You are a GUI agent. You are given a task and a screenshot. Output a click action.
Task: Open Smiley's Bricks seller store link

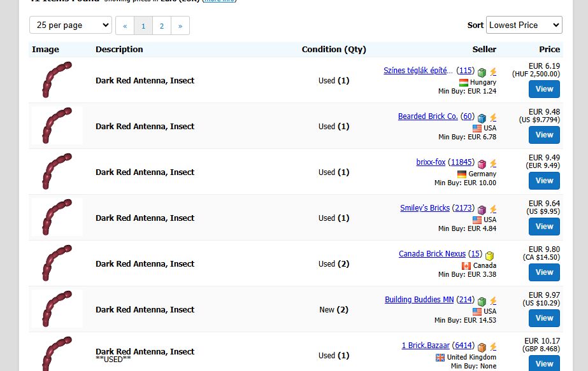coord(425,208)
